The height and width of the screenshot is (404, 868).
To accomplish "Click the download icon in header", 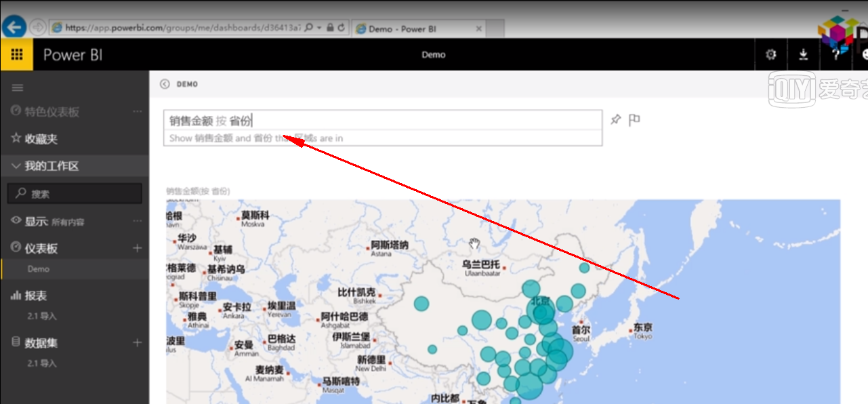I will click(804, 55).
